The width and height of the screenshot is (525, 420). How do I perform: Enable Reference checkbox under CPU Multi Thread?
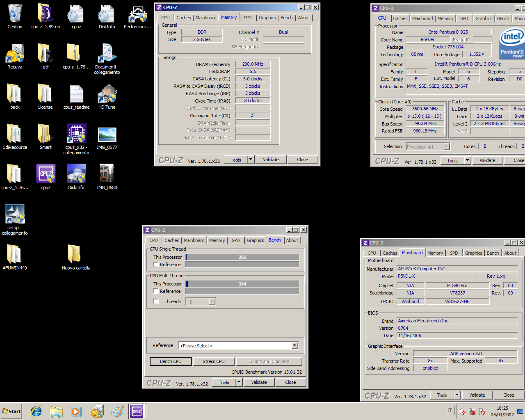click(x=156, y=291)
